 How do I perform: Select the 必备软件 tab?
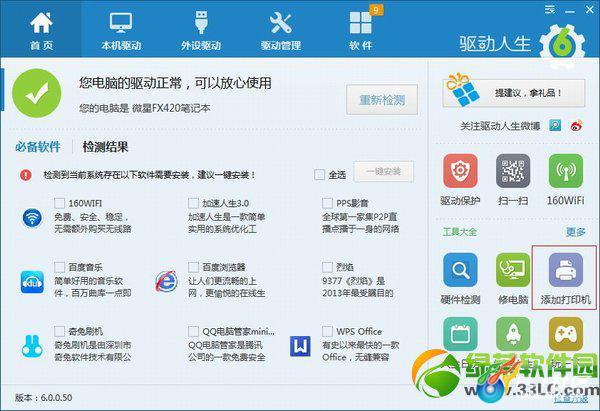pos(38,147)
